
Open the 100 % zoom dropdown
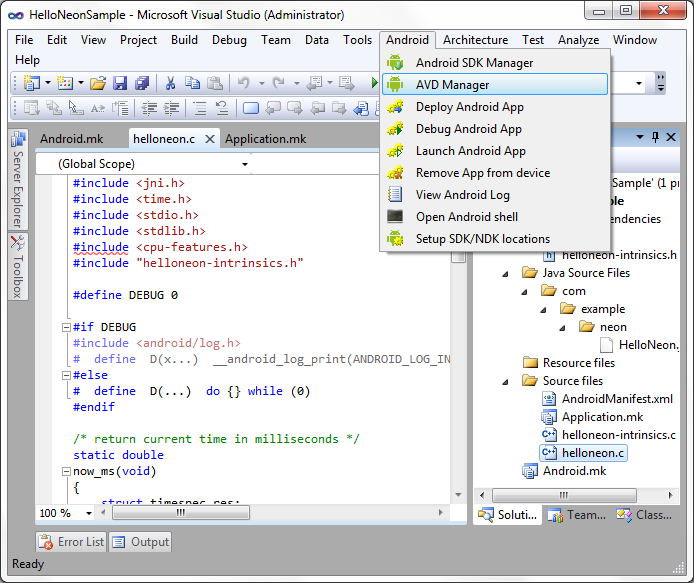pos(89,513)
